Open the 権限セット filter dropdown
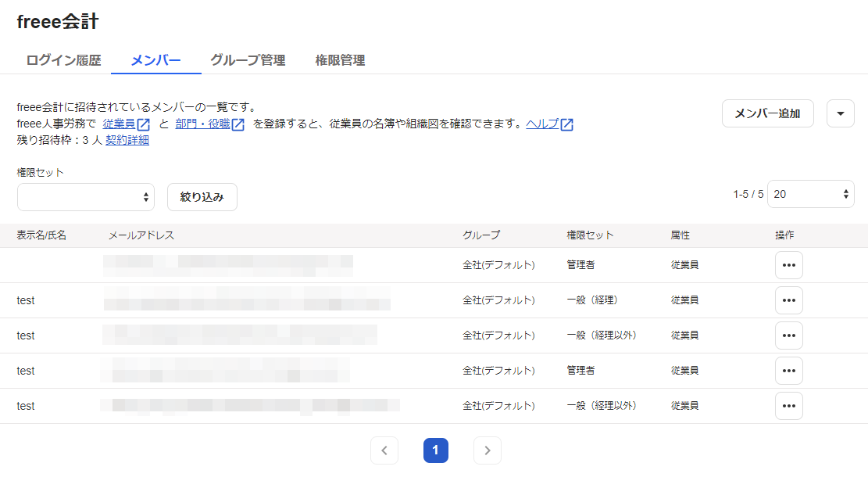Viewport: 868px width, 488px height. [86, 197]
